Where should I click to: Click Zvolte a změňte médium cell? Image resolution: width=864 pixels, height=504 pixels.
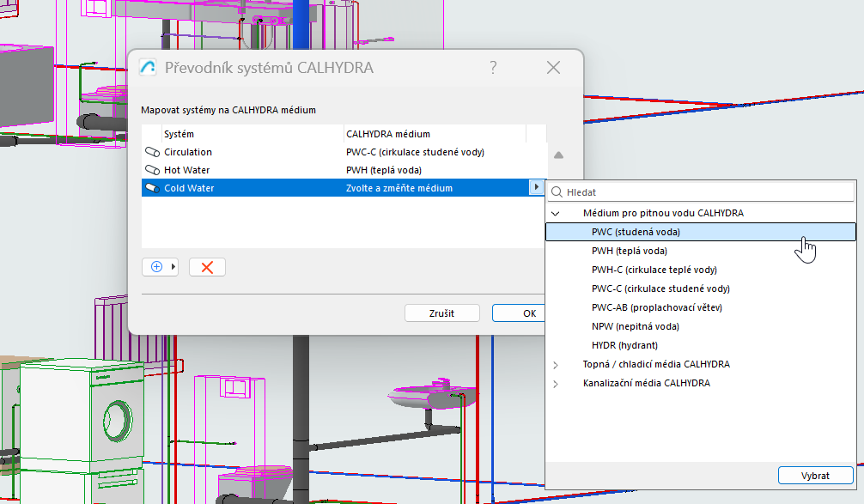(x=399, y=188)
